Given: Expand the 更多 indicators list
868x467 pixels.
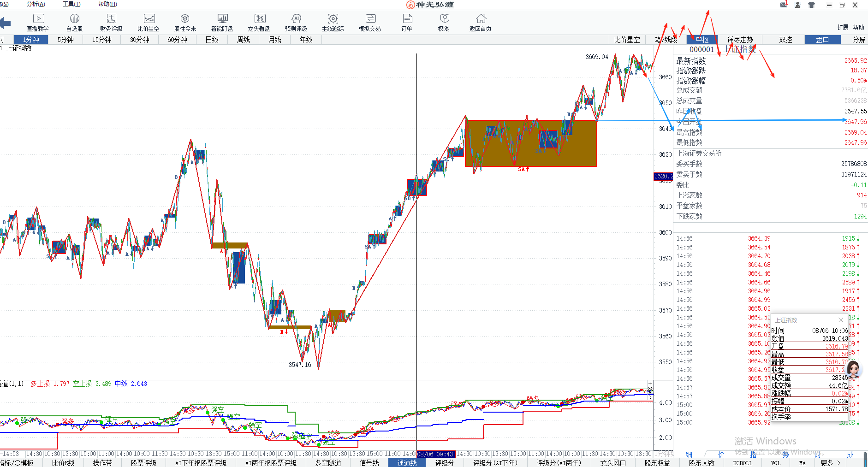Looking at the screenshot, I should pos(830,463).
